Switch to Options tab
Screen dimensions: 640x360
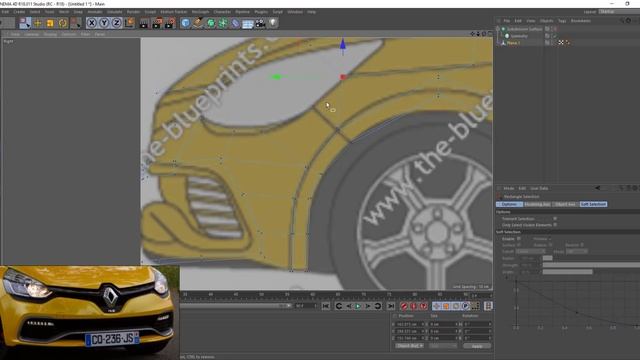coord(509,204)
